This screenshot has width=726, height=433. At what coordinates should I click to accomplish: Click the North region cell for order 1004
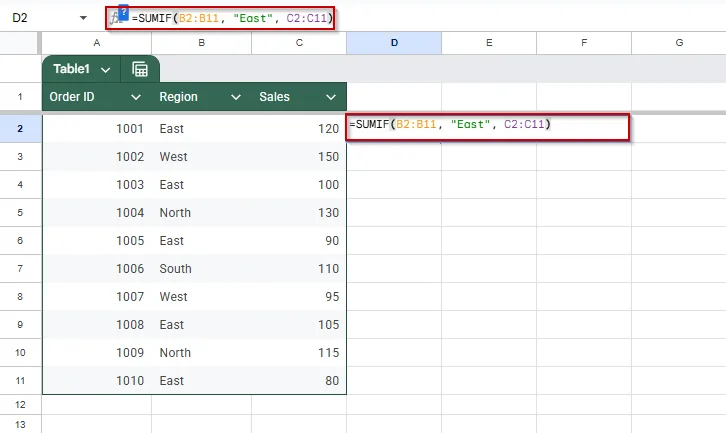201,213
